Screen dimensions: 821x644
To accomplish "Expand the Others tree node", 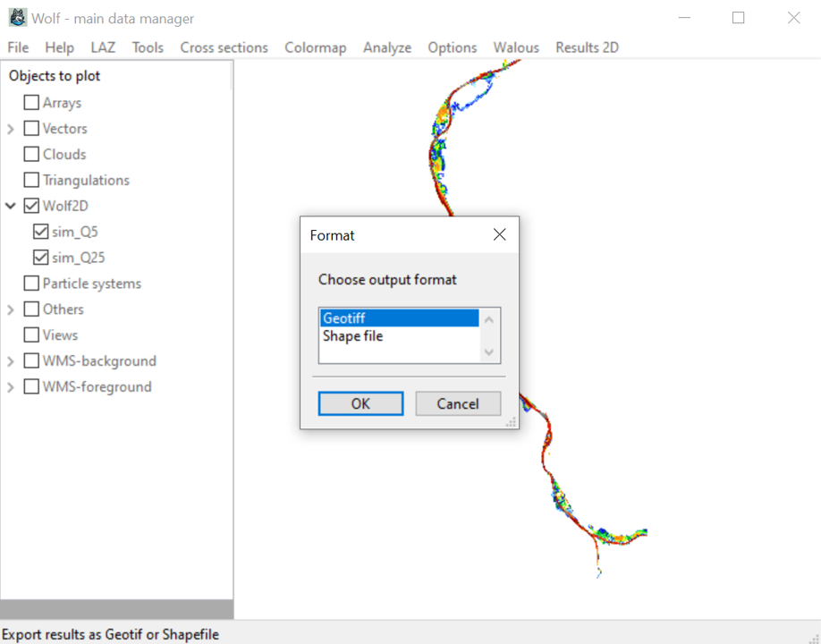I will pyautogui.click(x=11, y=309).
